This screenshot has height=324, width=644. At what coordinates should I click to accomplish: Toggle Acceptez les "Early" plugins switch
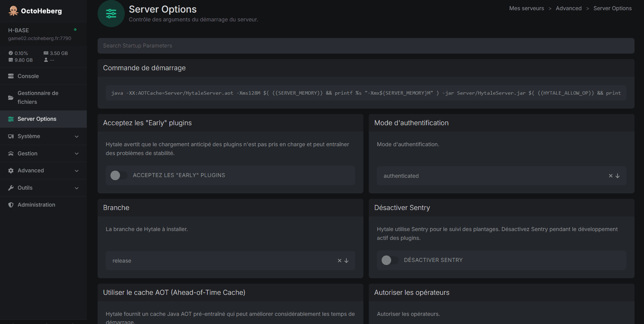(x=119, y=175)
